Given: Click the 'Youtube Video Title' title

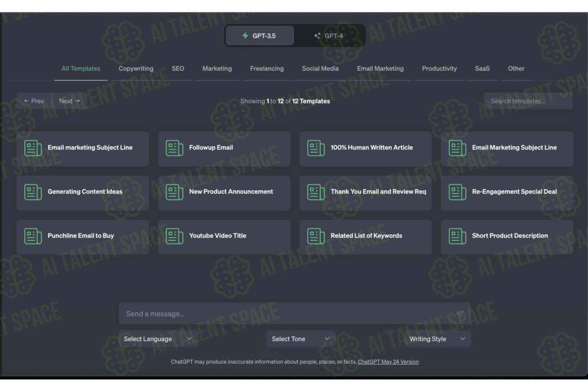Looking at the screenshot, I should (218, 236).
